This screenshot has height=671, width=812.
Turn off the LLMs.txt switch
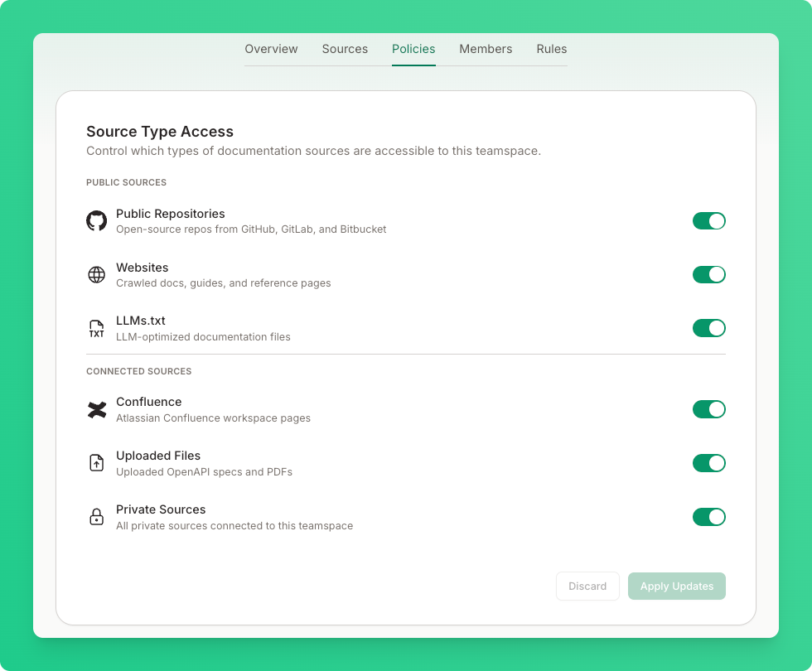tap(709, 328)
